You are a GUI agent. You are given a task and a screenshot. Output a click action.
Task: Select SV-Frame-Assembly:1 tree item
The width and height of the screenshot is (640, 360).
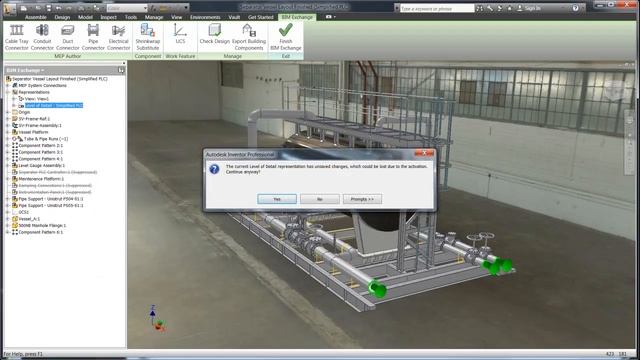coord(40,125)
